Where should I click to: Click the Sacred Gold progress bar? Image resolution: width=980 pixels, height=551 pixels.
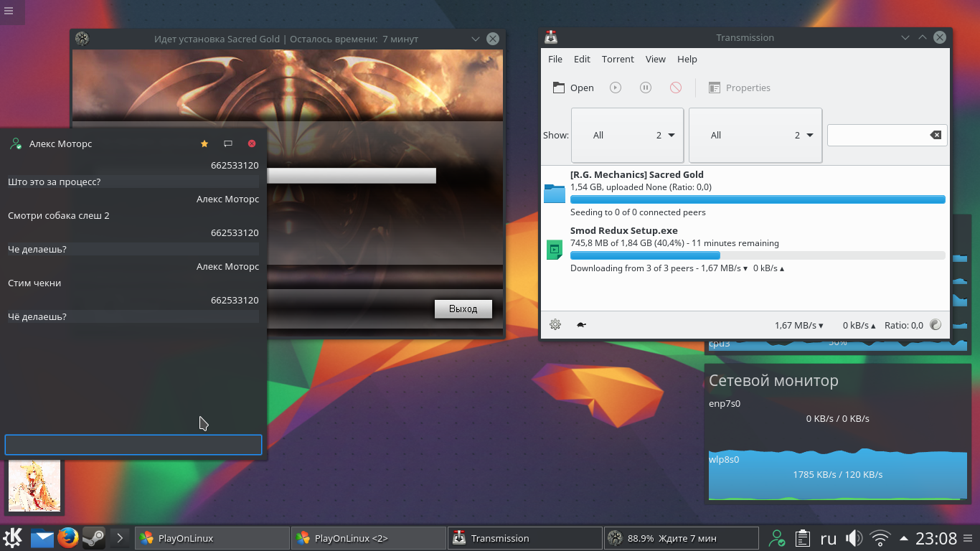coord(758,199)
